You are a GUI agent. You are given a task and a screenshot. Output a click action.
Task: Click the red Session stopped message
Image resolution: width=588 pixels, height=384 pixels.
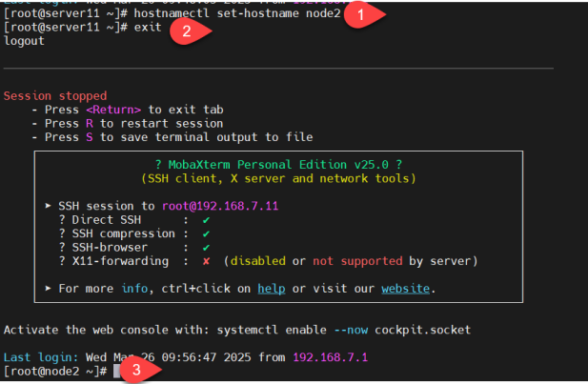51,96
